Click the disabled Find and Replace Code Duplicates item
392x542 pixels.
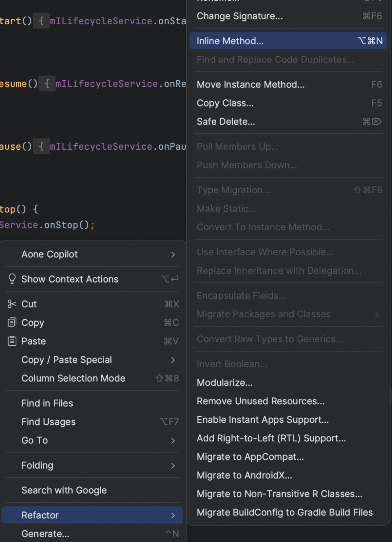tap(288, 60)
